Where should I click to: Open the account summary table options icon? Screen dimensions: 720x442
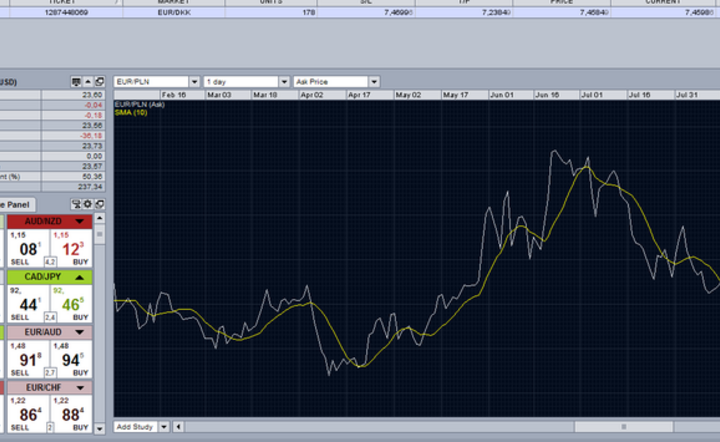76,82
